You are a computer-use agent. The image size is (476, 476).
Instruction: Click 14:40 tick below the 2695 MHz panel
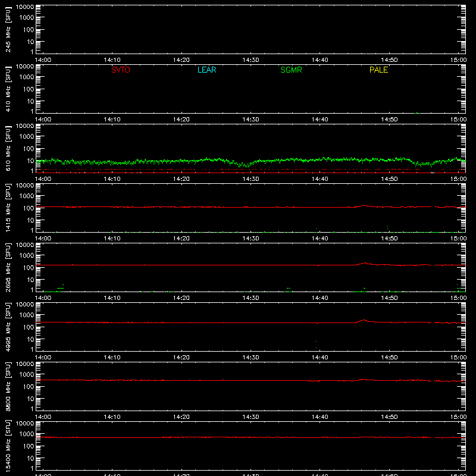tap(320, 298)
